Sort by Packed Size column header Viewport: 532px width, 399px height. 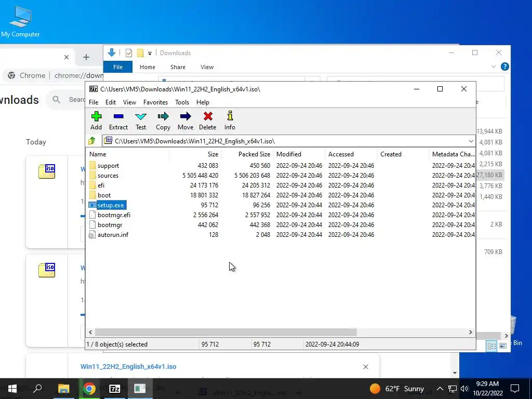[247, 154]
